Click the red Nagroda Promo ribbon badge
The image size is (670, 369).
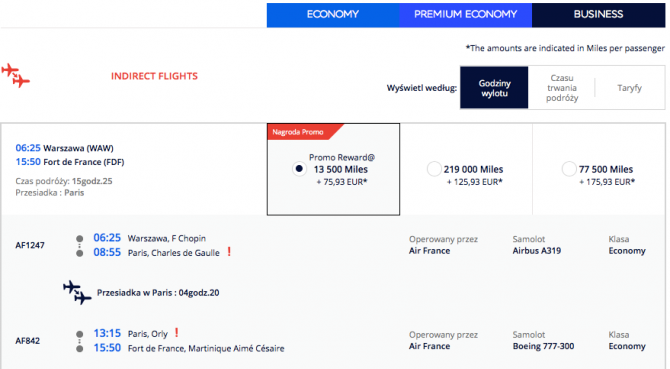click(x=304, y=132)
